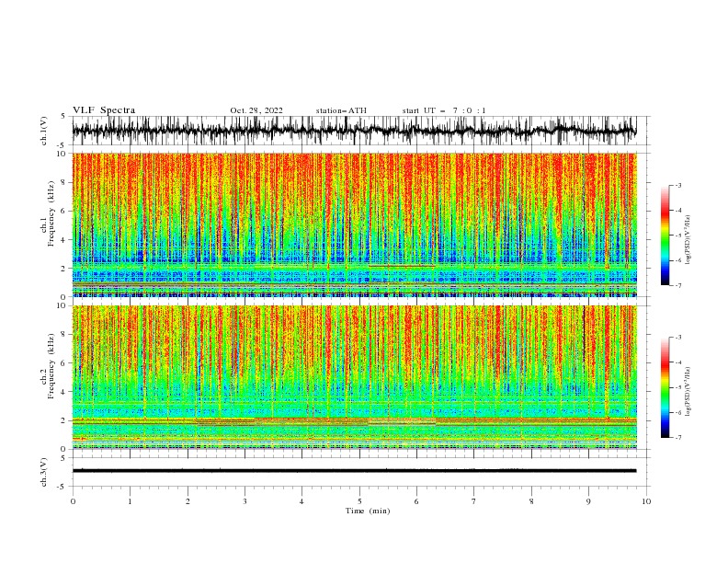Click time axis tick label '8'
Viewport: 728px width, 563px height.
531,501
